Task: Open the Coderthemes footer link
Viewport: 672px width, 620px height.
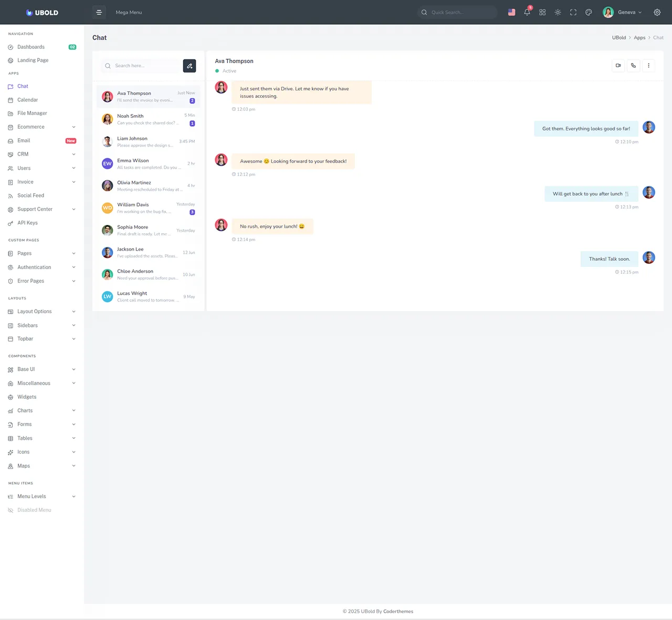Action: pos(398,612)
